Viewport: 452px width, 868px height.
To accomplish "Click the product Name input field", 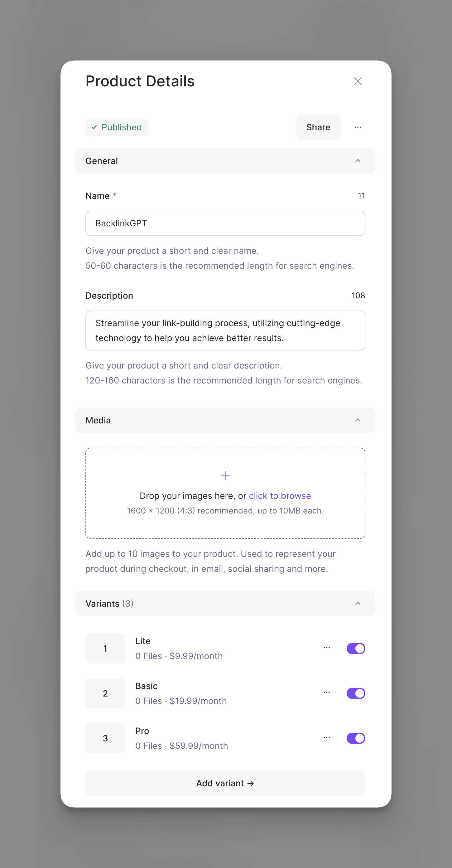I will point(225,224).
